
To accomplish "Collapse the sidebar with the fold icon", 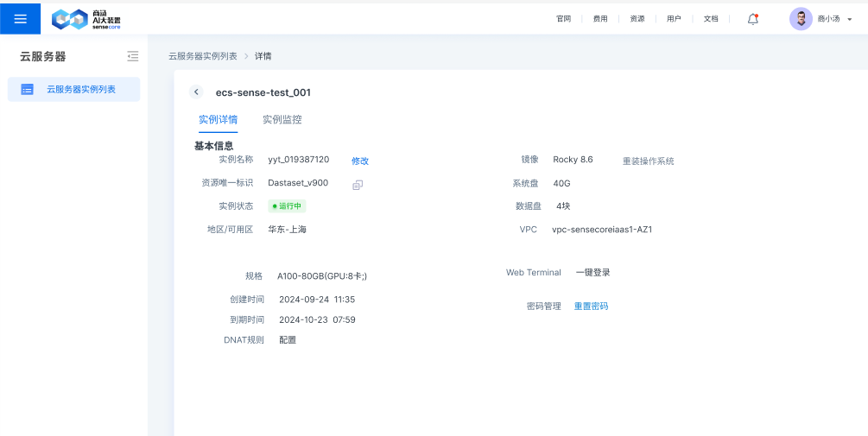I will pos(132,56).
